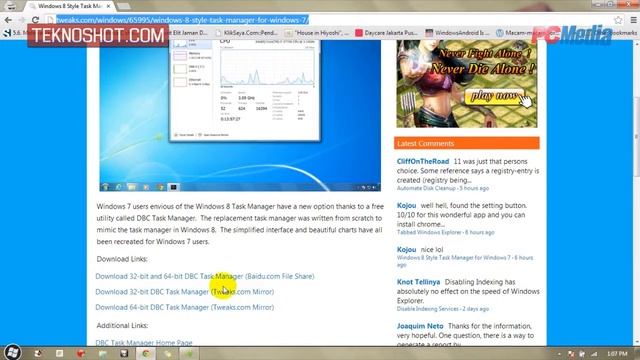Click 'Additional Links:' text

pyautogui.click(x=122, y=326)
